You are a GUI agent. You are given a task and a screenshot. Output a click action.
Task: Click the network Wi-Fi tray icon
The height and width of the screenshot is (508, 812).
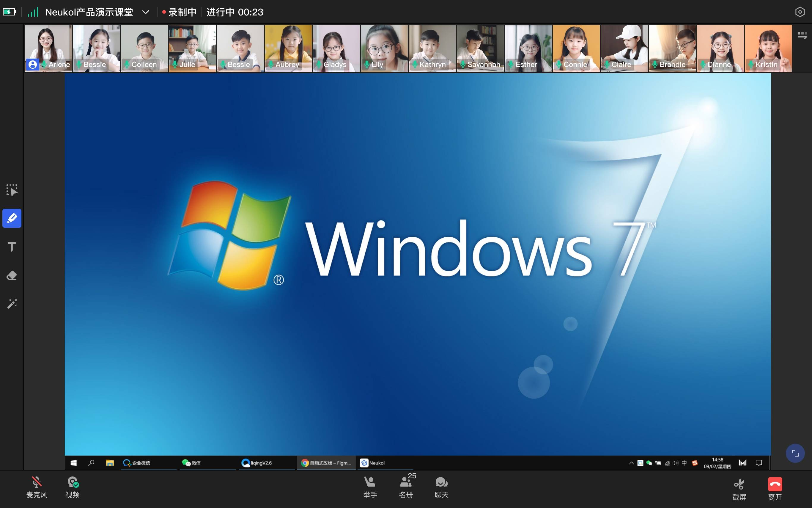click(667, 463)
